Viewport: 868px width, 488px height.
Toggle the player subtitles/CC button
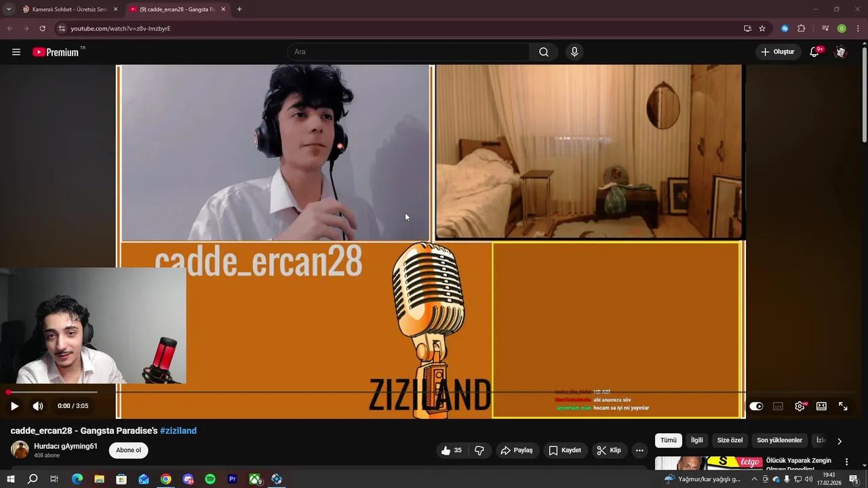point(778,406)
